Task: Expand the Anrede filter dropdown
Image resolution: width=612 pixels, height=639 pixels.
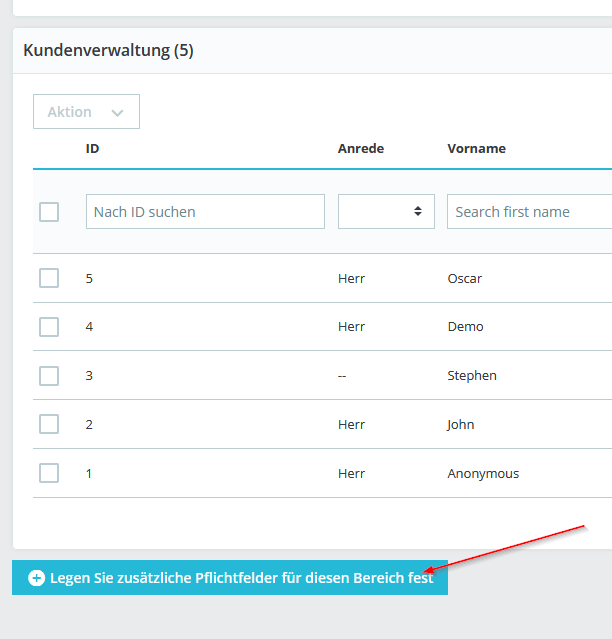Action: [386, 212]
